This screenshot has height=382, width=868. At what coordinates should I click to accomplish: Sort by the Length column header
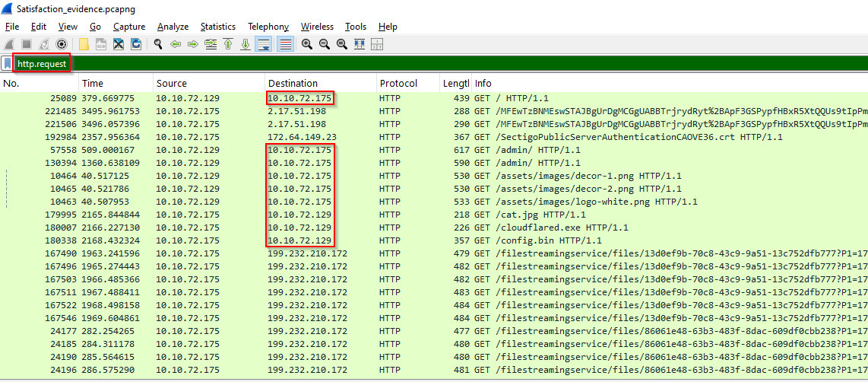[455, 83]
